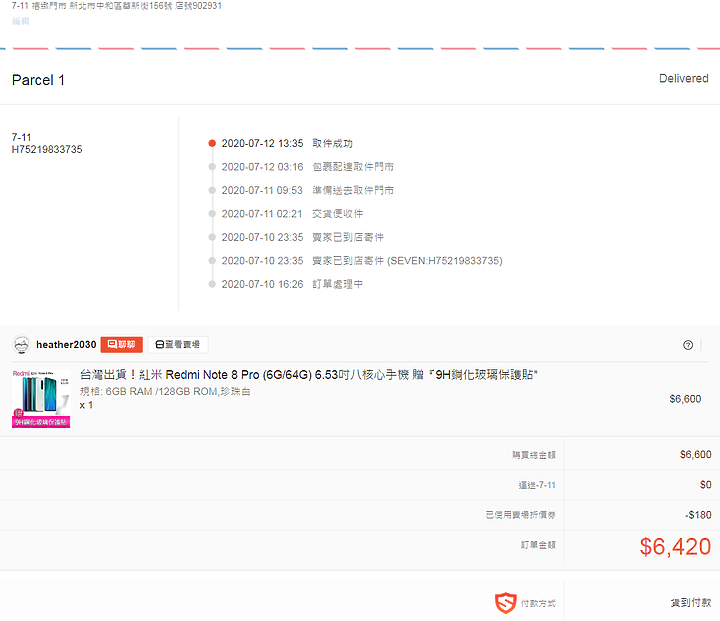The width and height of the screenshot is (720, 621).
Task: Select the 2020-07-12 13:35 status entry
Action: pos(287,143)
